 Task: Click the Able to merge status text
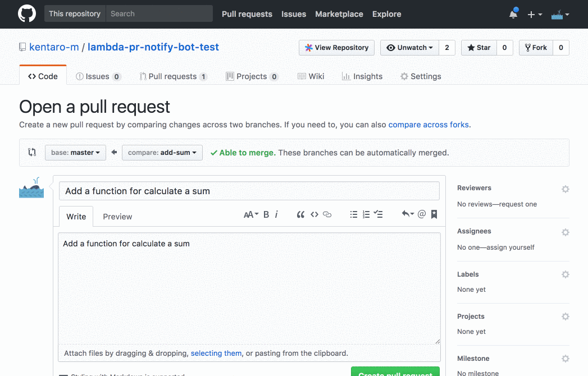248,153
